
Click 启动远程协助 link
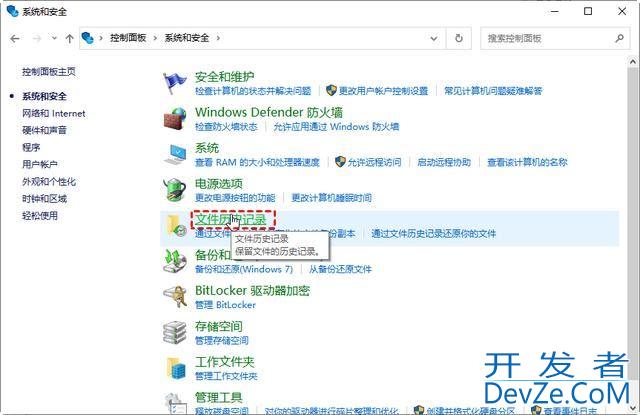tap(444, 162)
